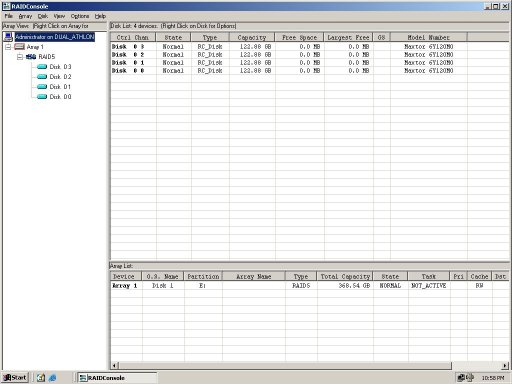Click the Disk 0:0 drive icon

(42, 97)
